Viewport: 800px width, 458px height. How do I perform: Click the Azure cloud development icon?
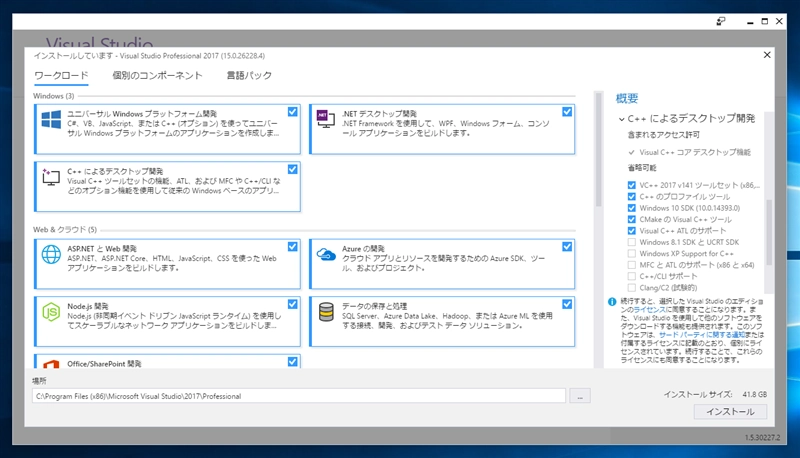click(326, 253)
